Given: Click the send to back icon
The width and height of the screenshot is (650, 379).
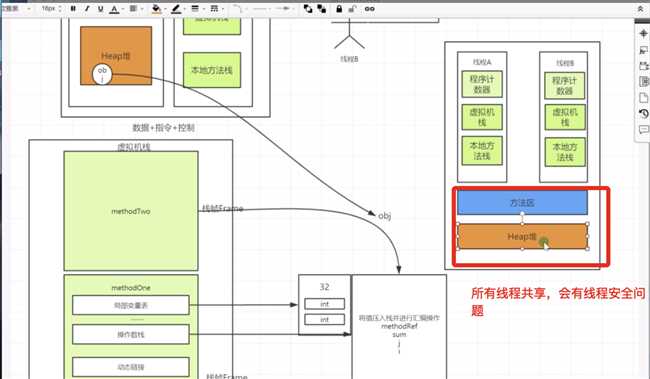Looking at the screenshot, I should click(x=322, y=9).
